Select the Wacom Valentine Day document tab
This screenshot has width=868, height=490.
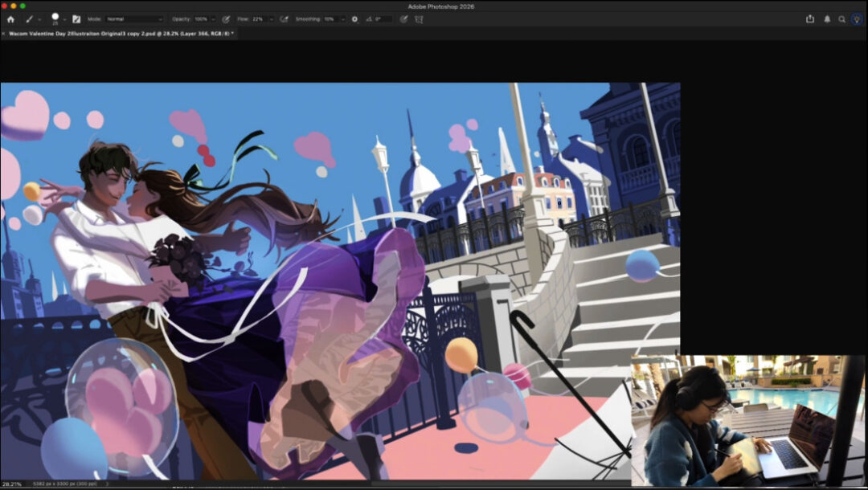pyautogui.click(x=121, y=33)
